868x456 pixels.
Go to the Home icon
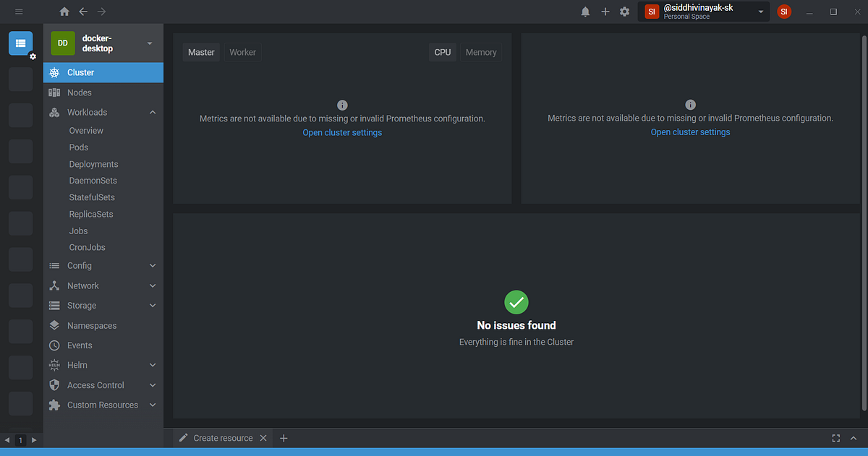click(x=64, y=12)
